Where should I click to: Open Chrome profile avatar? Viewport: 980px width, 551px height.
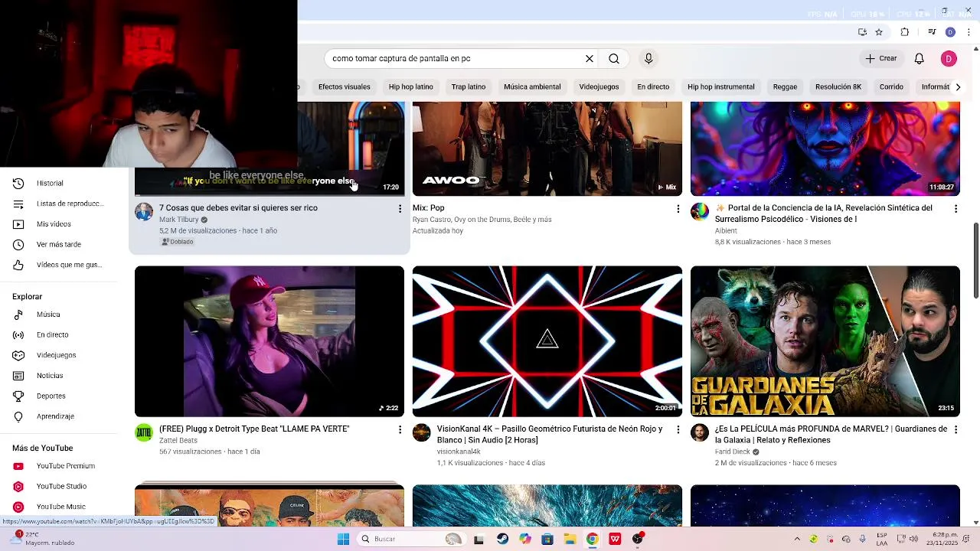click(x=950, y=32)
